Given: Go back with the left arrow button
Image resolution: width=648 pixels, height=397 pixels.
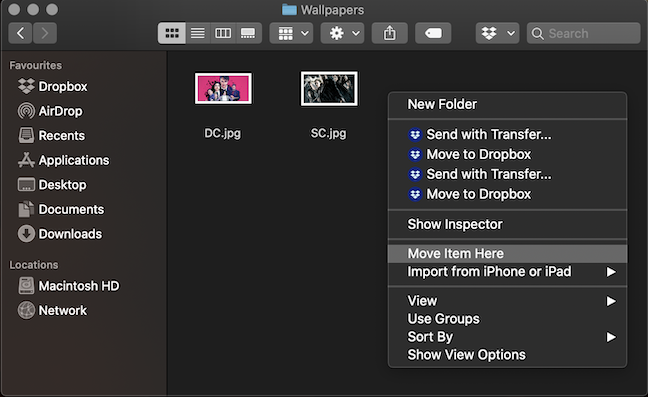Looking at the screenshot, I should click(20, 33).
